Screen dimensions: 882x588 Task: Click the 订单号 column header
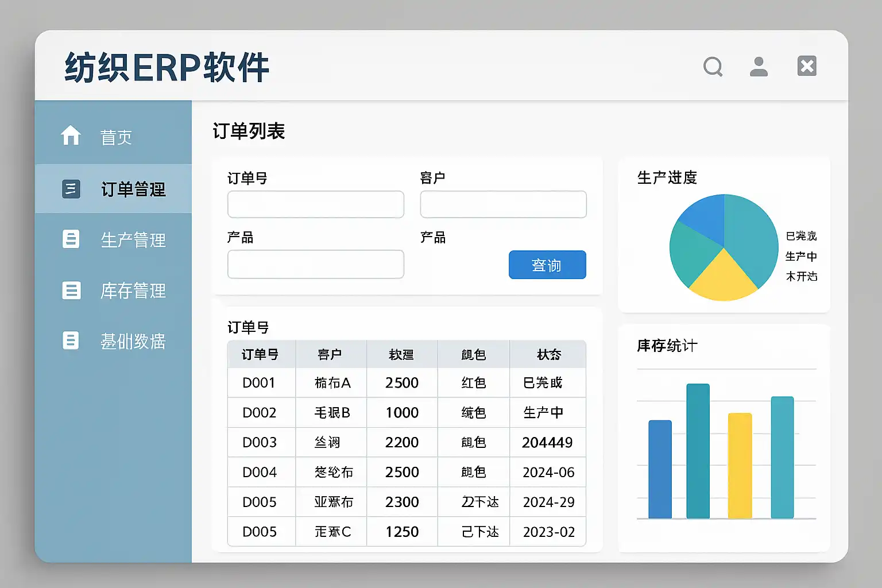point(260,354)
